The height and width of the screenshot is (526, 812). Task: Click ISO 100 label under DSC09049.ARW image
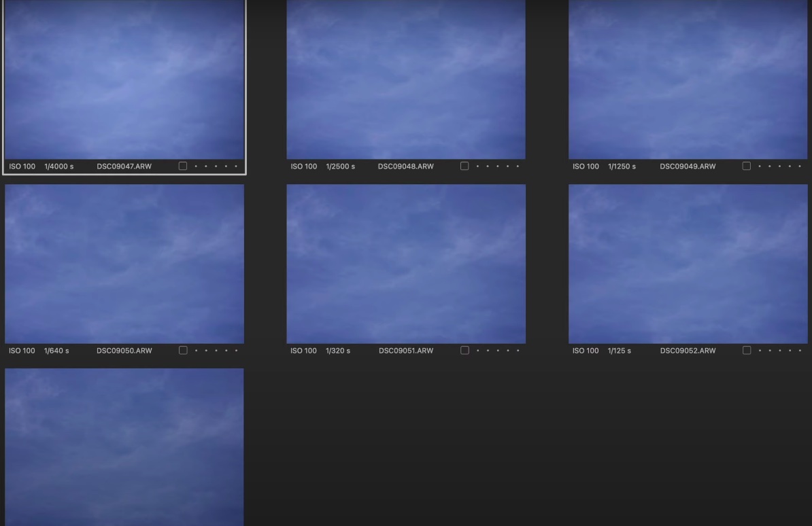coord(586,166)
